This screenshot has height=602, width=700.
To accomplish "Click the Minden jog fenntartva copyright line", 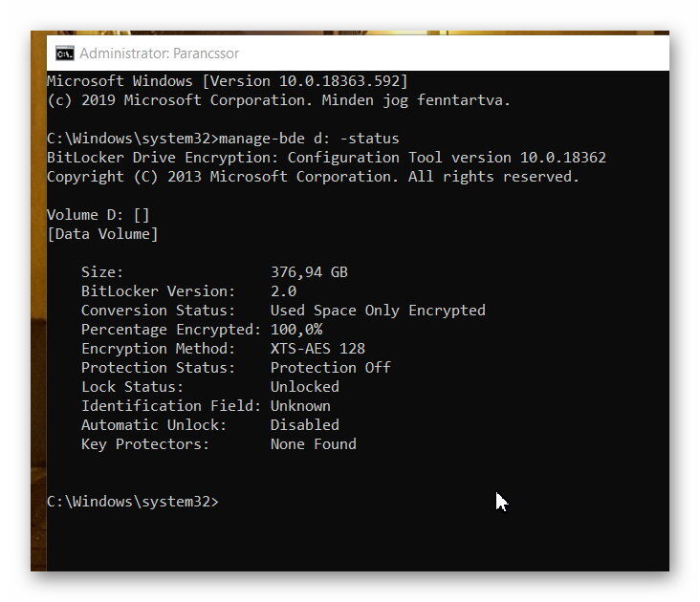I will (x=278, y=100).
